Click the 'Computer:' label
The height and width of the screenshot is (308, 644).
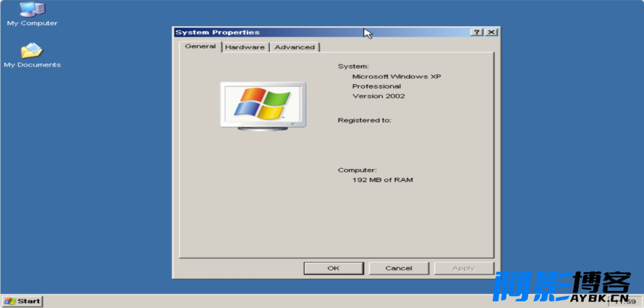(x=357, y=170)
